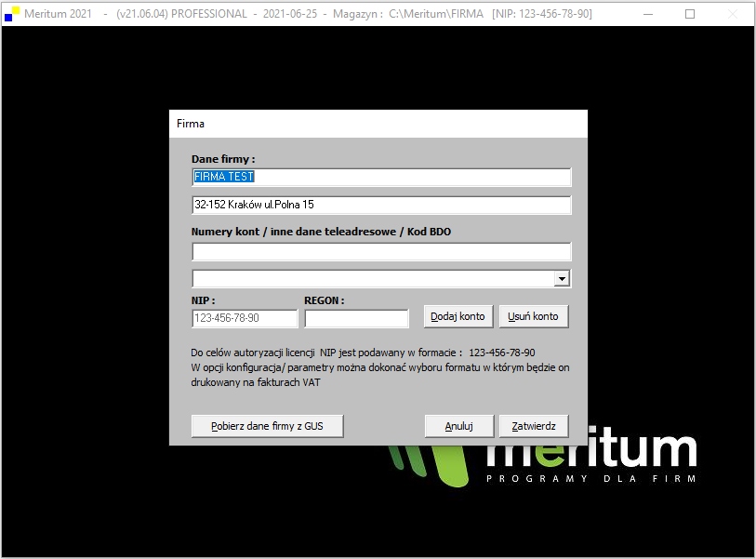Click the 'drukowany na fakturach VAT' text line
Image resolution: width=756 pixels, height=559 pixels.
(x=256, y=382)
